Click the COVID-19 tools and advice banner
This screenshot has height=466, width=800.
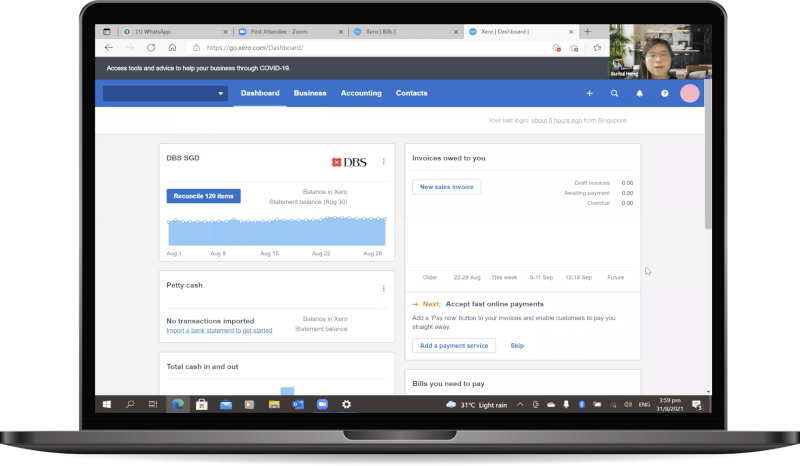click(x=198, y=68)
